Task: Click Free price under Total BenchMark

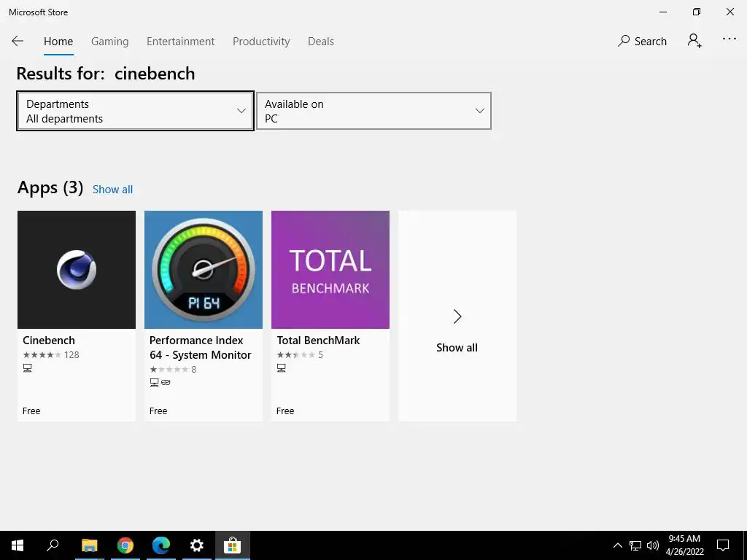Action: pos(285,411)
